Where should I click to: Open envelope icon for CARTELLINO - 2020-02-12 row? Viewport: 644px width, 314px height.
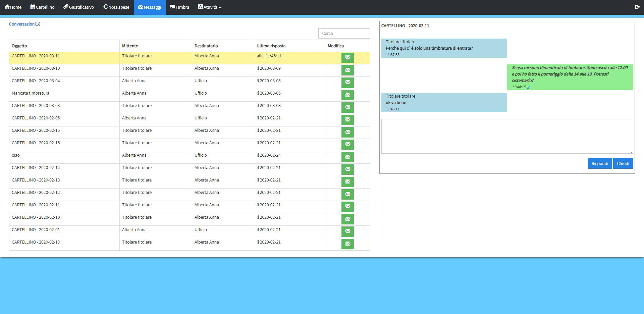pos(347,194)
